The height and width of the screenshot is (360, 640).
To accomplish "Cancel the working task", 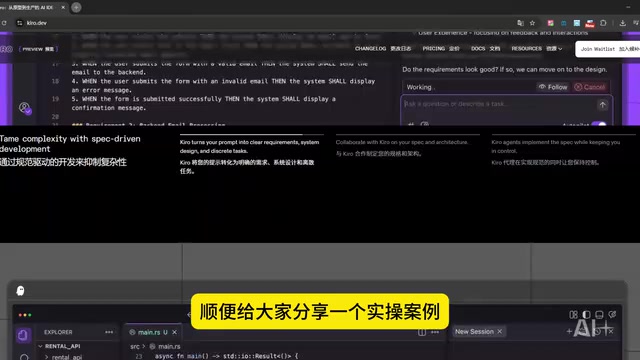I will [590, 87].
